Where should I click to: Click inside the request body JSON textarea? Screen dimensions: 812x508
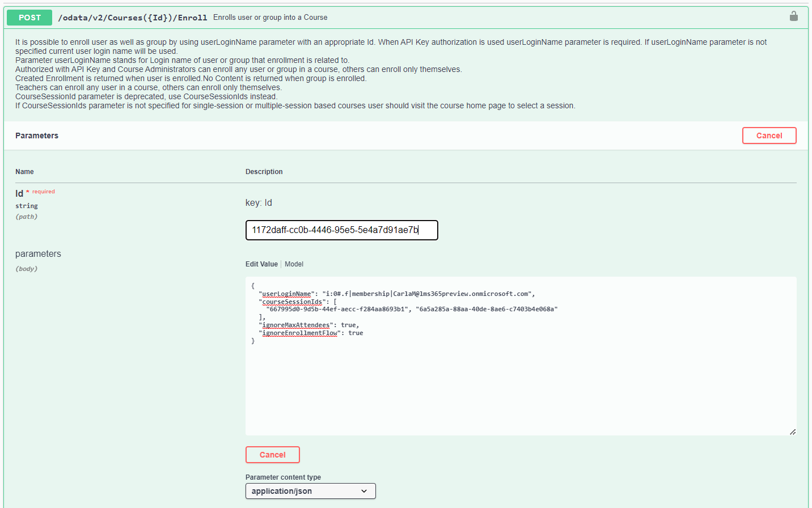click(521, 386)
